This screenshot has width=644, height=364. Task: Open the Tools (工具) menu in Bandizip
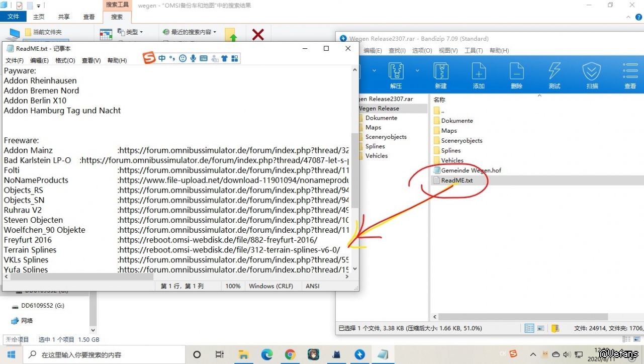click(473, 50)
